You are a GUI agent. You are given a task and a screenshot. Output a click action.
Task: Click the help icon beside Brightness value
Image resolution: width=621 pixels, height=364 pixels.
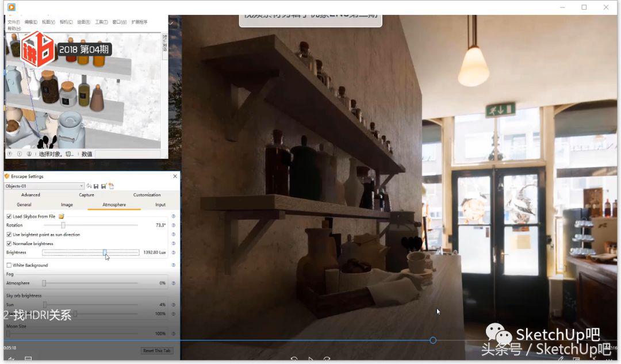[x=173, y=252]
